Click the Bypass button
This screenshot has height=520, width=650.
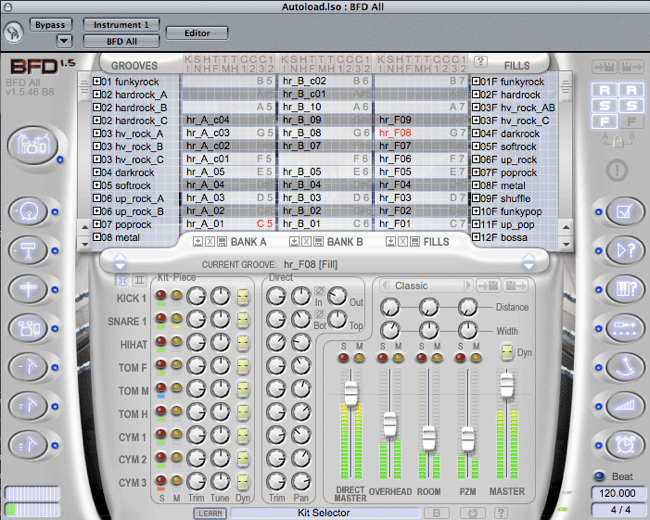tap(50, 24)
